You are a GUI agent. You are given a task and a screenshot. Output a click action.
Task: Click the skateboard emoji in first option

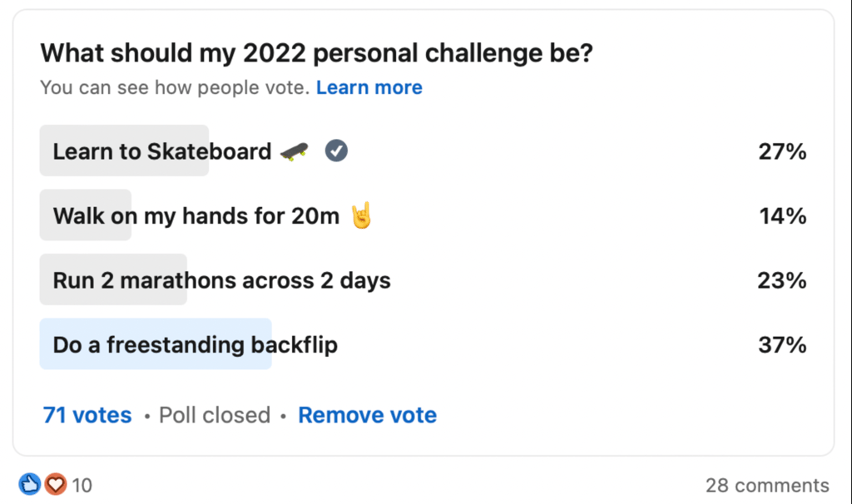pos(294,151)
